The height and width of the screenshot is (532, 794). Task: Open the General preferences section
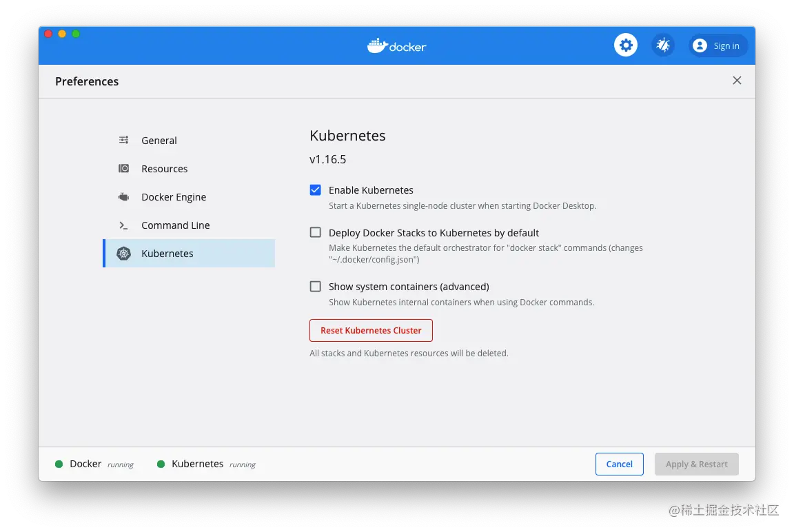(x=189, y=140)
